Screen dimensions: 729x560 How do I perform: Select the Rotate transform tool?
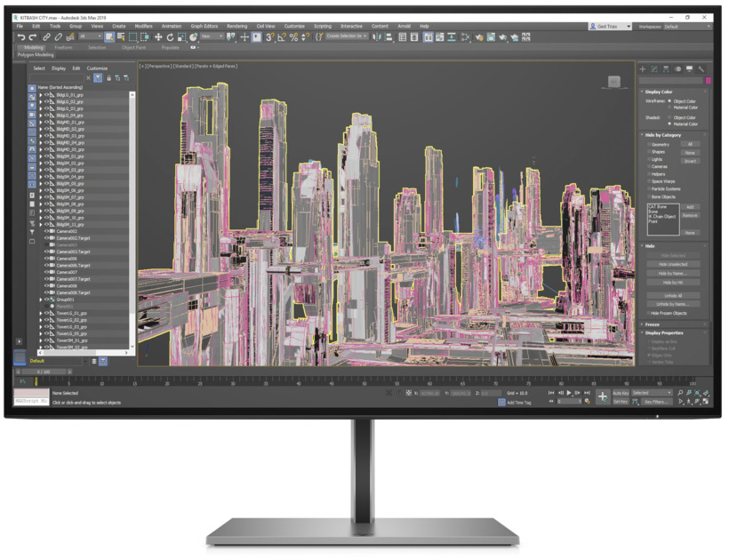tap(170, 37)
